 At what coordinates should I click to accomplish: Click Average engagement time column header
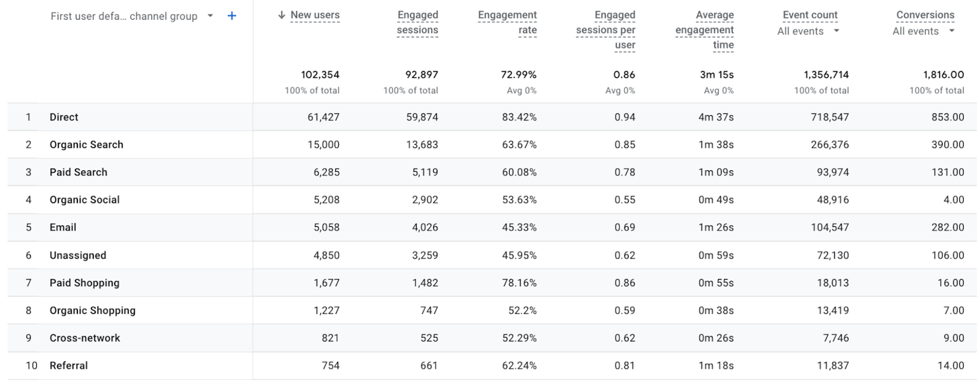705,30
